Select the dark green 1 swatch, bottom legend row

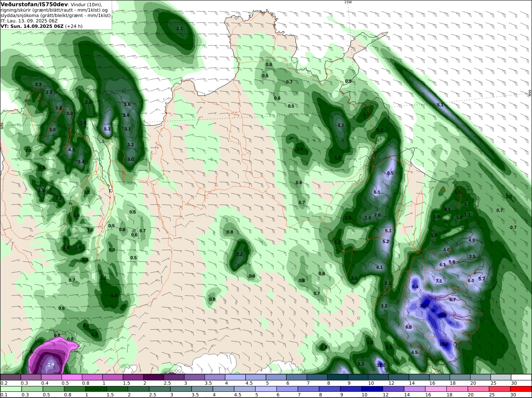click(96, 389)
